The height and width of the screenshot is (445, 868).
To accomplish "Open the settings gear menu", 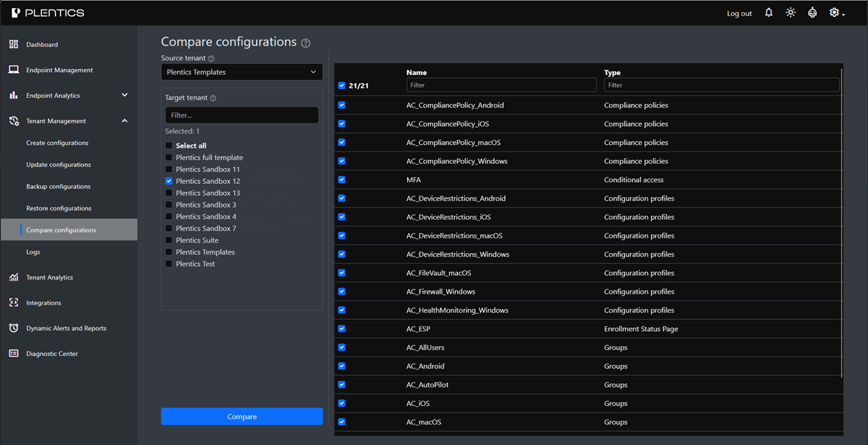I will [836, 13].
